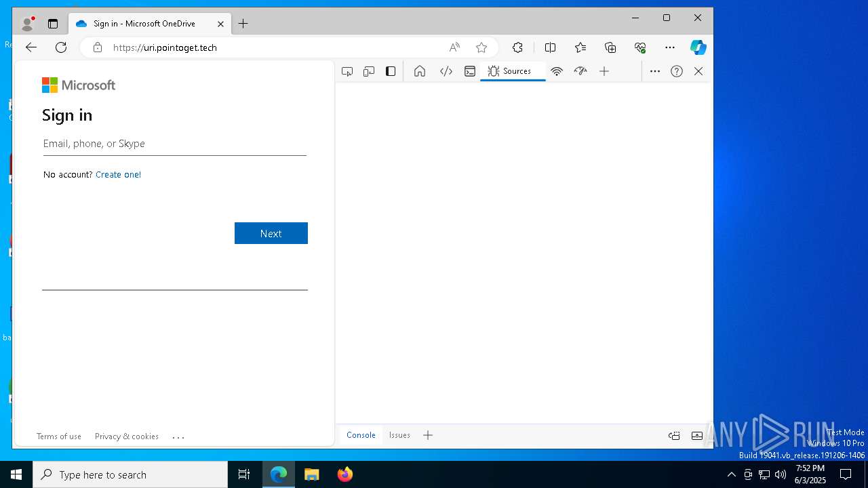This screenshot has height=488, width=868.
Task: Show hidden system tray icons
Action: pos(731,474)
